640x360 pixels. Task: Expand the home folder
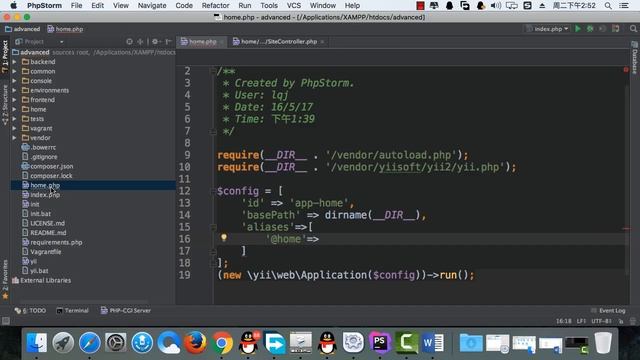click(14, 109)
